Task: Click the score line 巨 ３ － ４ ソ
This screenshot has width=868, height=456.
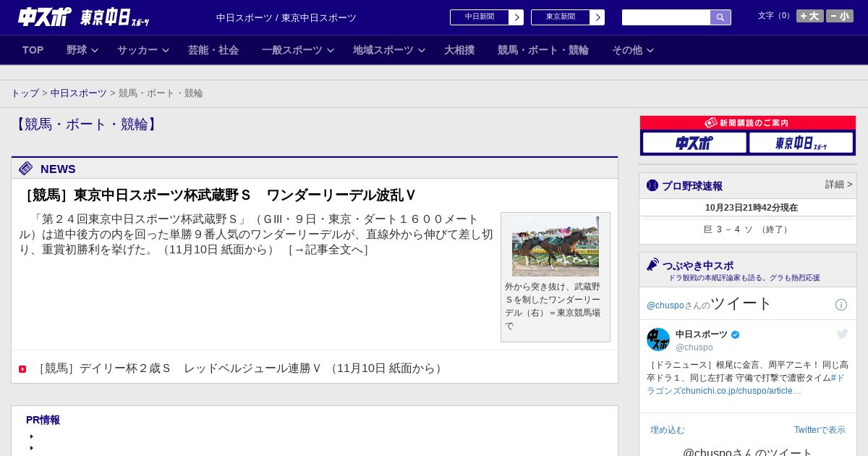Action: click(747, 229)
